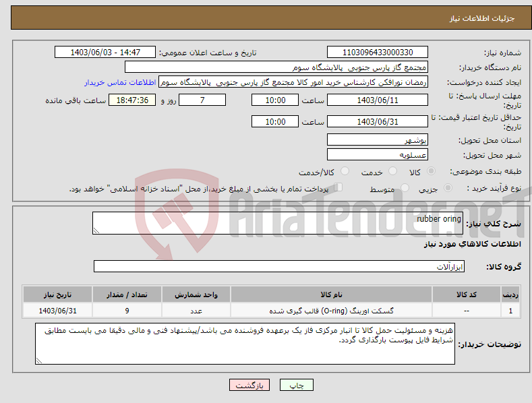The height and width of the screenshot is (403, 532).
Task: Click the response deadline time field
Action: [275, 100]
